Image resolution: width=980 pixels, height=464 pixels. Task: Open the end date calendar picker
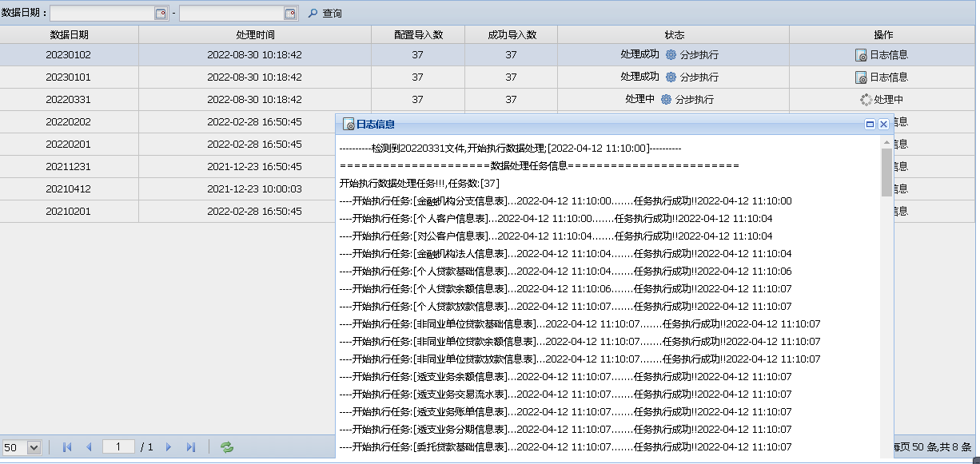click(290, 14)
